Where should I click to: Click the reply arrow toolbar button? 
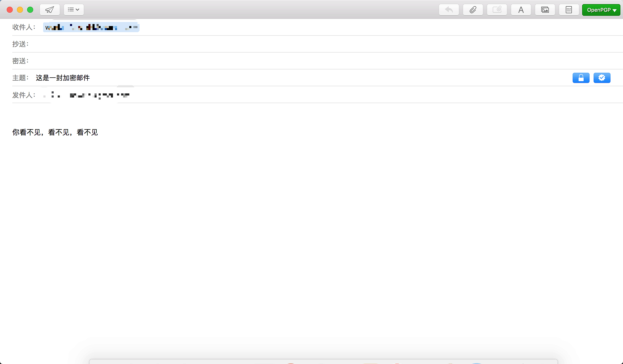pos(449,10)
